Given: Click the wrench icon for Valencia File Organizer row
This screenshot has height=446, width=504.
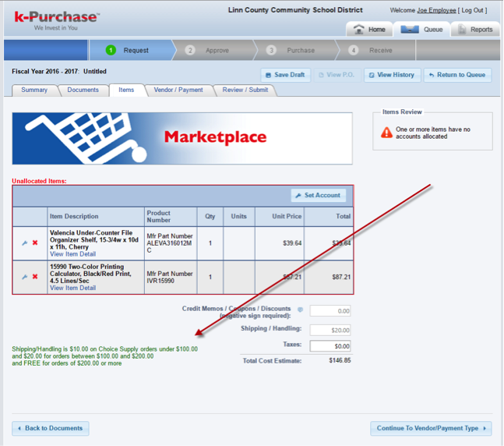Looking at the screenshot, I should point(25,243).
